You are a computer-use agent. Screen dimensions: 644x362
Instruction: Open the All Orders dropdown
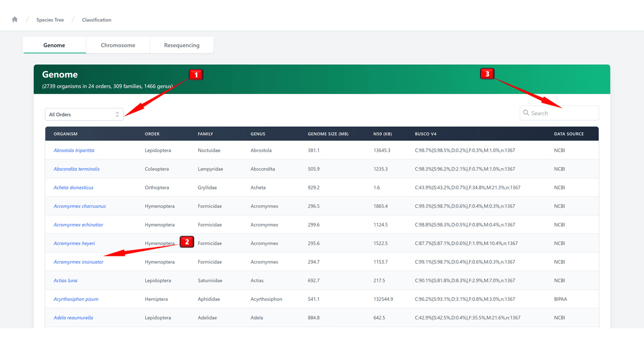84,115
